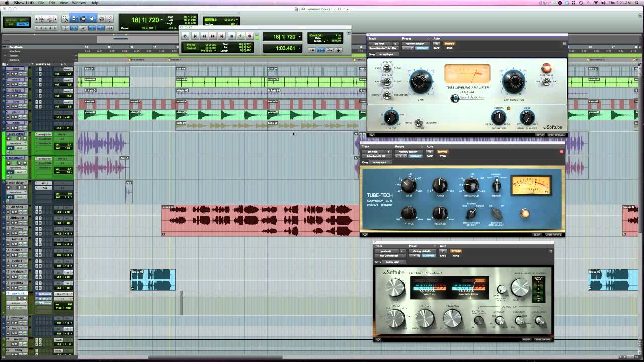Screen dimensions: 644x362
Task: Select the Scrubber speaker tool
Action: point(101,19)
